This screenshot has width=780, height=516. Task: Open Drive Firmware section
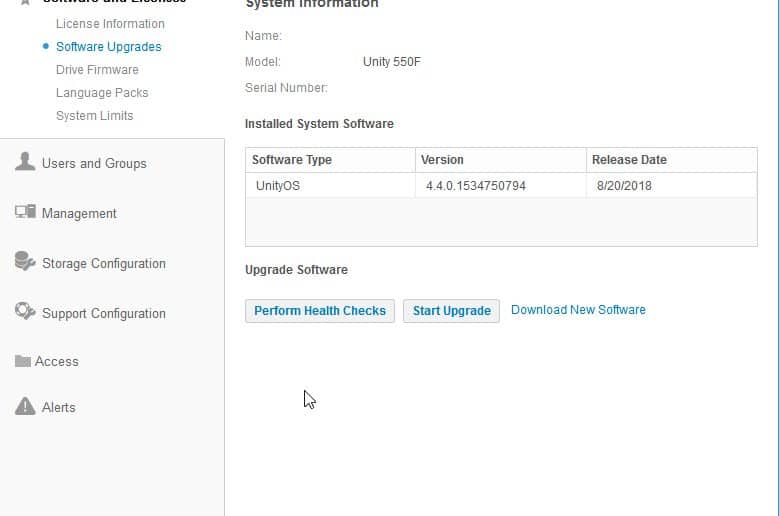tap(97, 70)
